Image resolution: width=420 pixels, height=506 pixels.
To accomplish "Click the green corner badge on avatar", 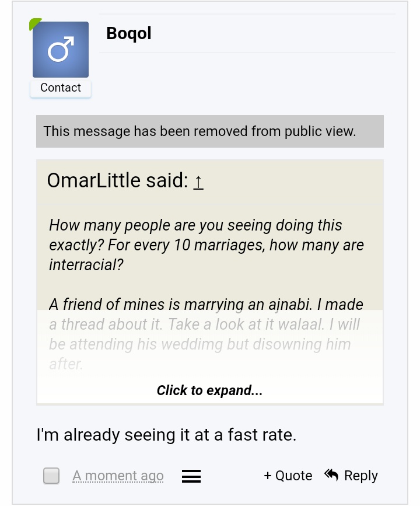I will 34,23.
